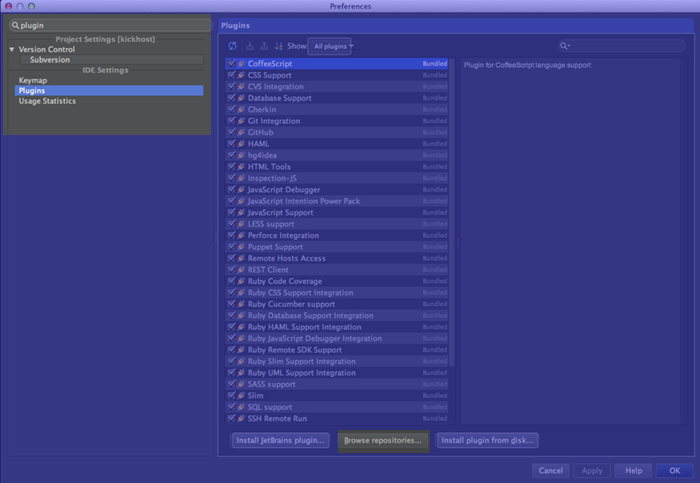
Task: Click the magnifier icon in the settings search box
Action: click(16, 25)
